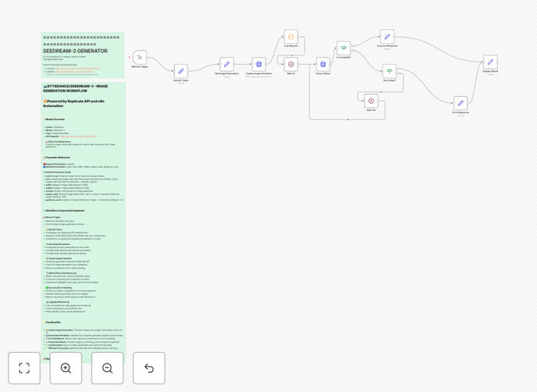
Task: Select the Error Response node
Action: [x=460, y=103]
